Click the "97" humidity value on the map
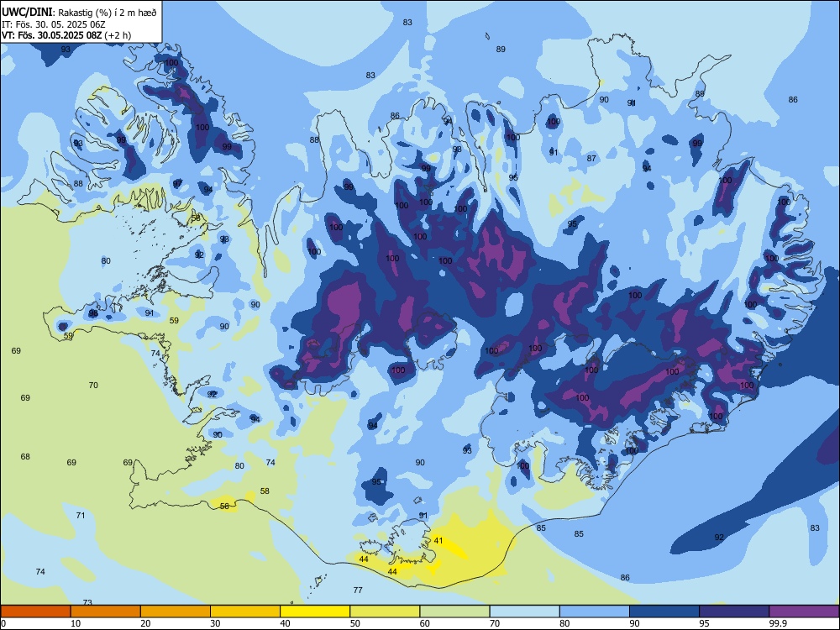Viewport: 840px width, 630px height. (x=177, y=183)
